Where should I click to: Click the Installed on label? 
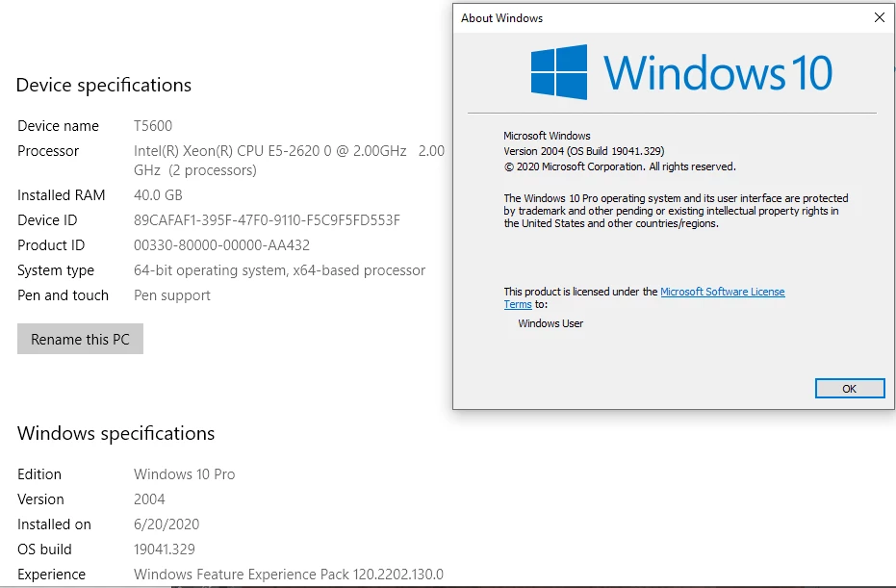coord(54,524)
